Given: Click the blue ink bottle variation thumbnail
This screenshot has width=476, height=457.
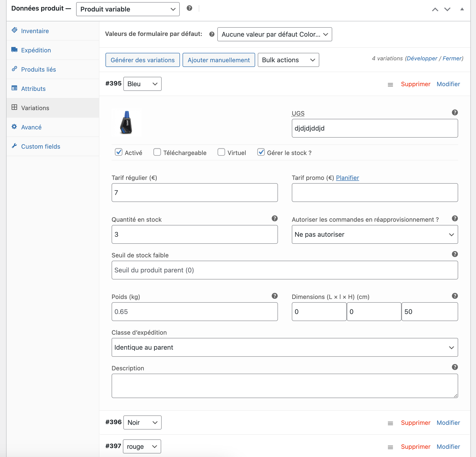Looking at the screenshot, I should click(x=127, y=122).
